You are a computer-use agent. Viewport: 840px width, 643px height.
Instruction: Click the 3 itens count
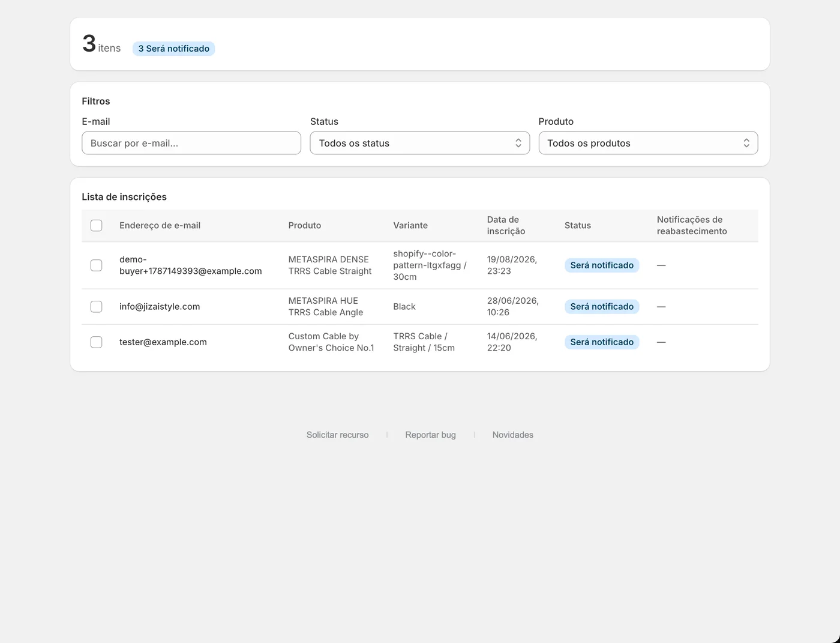(x=101, y=44)
